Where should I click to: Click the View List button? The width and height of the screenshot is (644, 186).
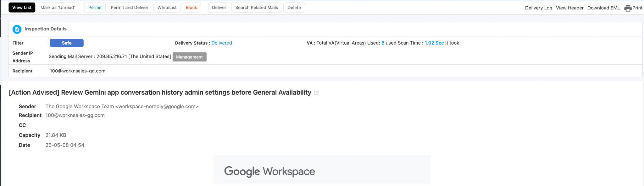point(22,8)
